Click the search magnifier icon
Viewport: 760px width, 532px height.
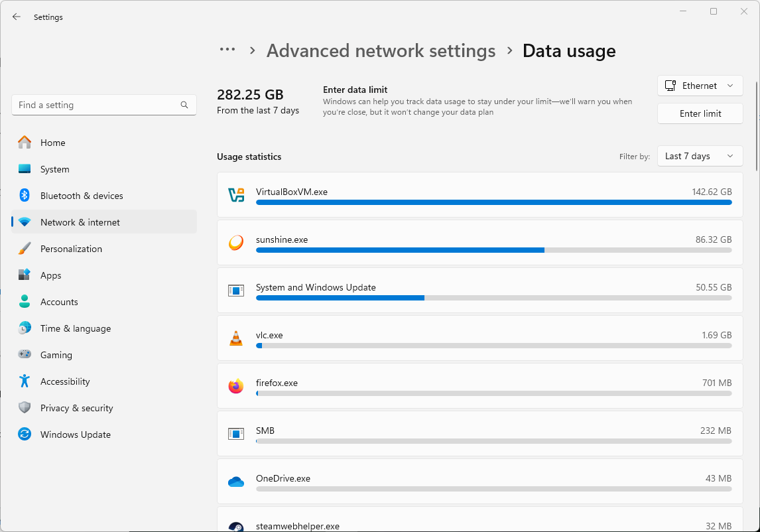point(184,105)
